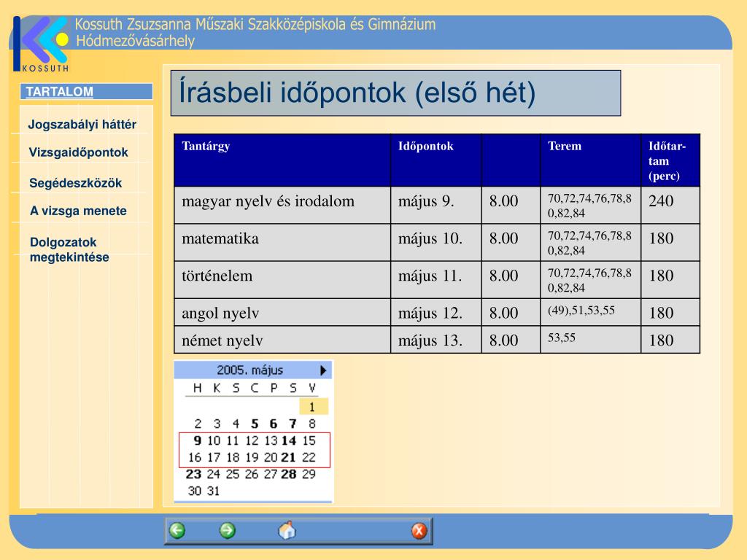
Task: Select May 23 in the calendar
Action: [193, 474]
